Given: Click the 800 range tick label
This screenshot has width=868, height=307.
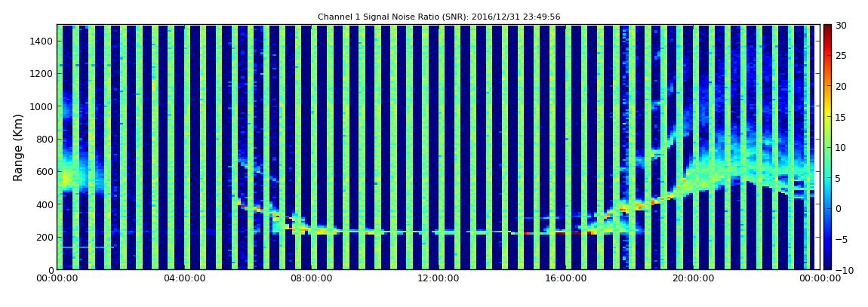Looking at the screenshot, I should (x=45, y=139).
